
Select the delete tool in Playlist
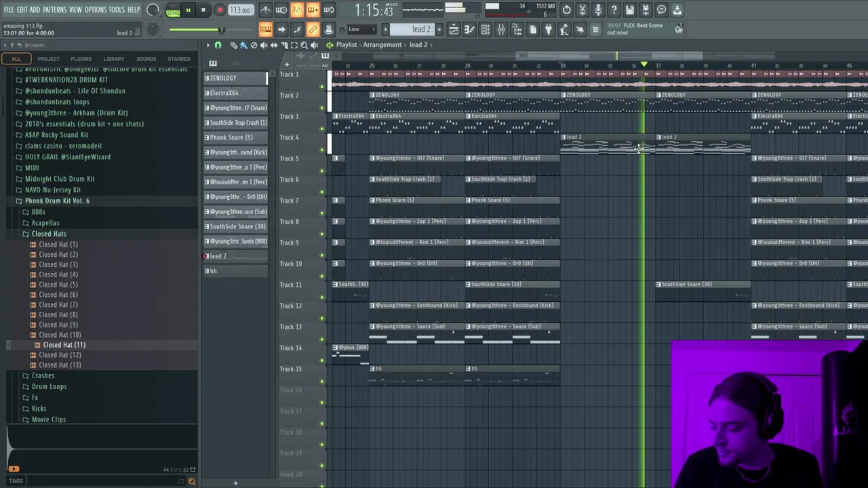coord(254,45)
